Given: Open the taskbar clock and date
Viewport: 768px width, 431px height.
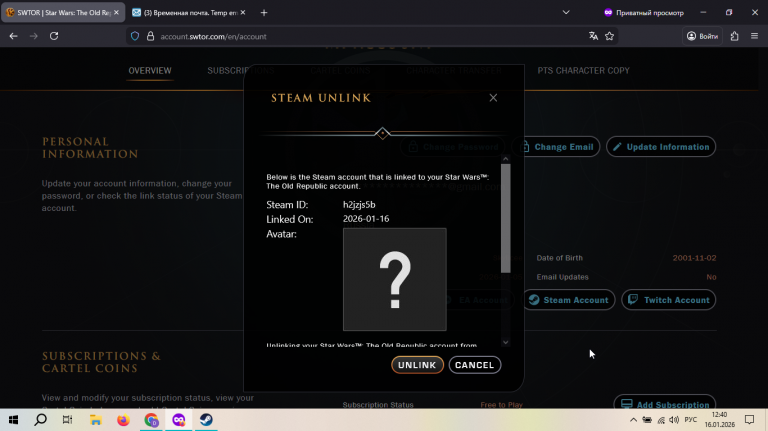Looking at the screenshot, I should coord(720,420).
